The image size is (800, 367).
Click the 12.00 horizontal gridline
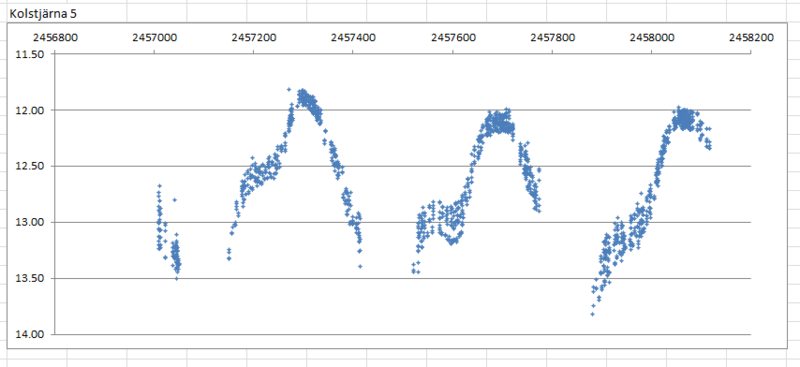pyautogui.click(x=403, y=110)
